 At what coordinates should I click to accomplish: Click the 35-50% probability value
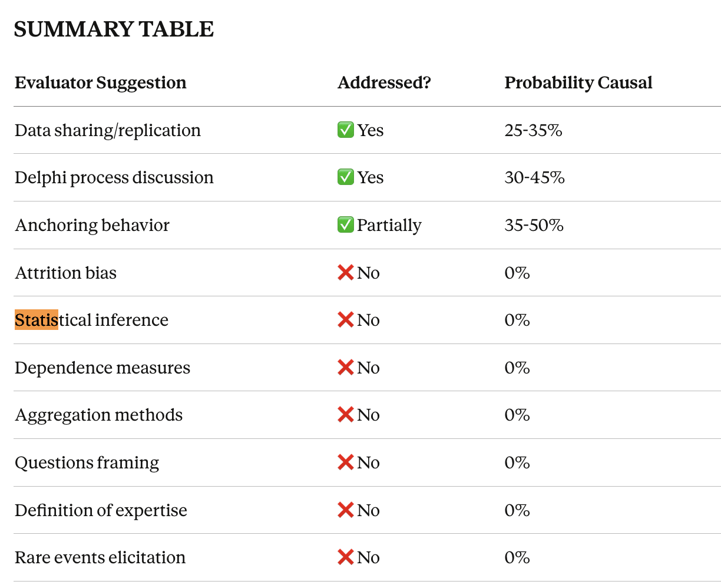534,225
